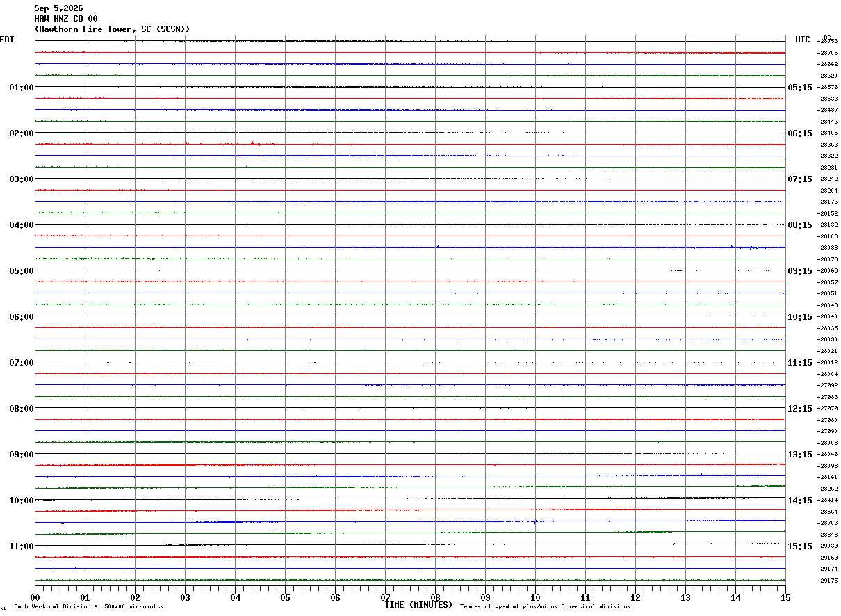Click the 15:15 UTC label

click(799, 546)
